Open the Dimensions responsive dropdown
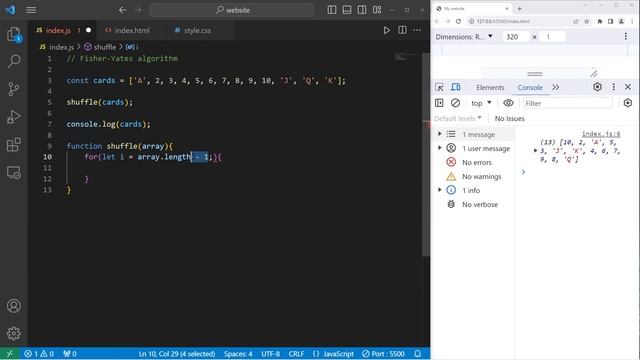This screenshot has width=640, height=360. (464, 37)
